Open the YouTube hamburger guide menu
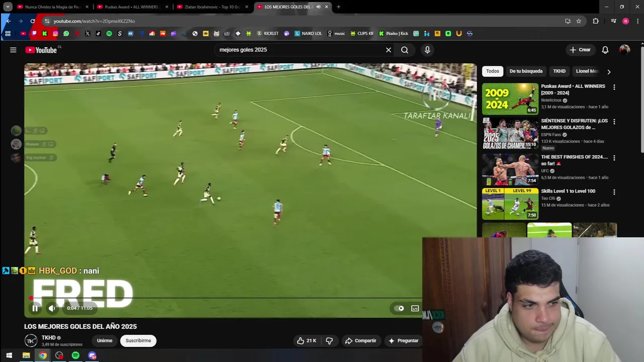The image size is (644, 362). [13, 50]
